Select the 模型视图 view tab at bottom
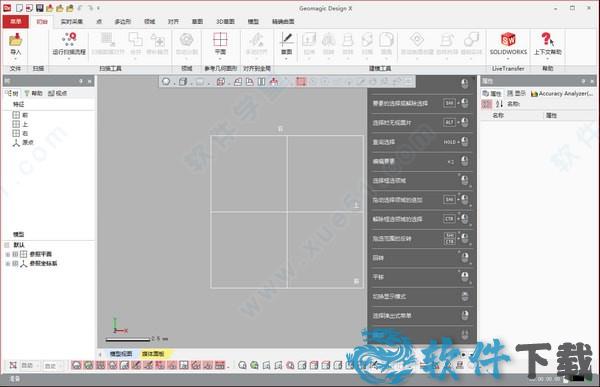This screenshot has height=387, width=600. pos(121,354)
